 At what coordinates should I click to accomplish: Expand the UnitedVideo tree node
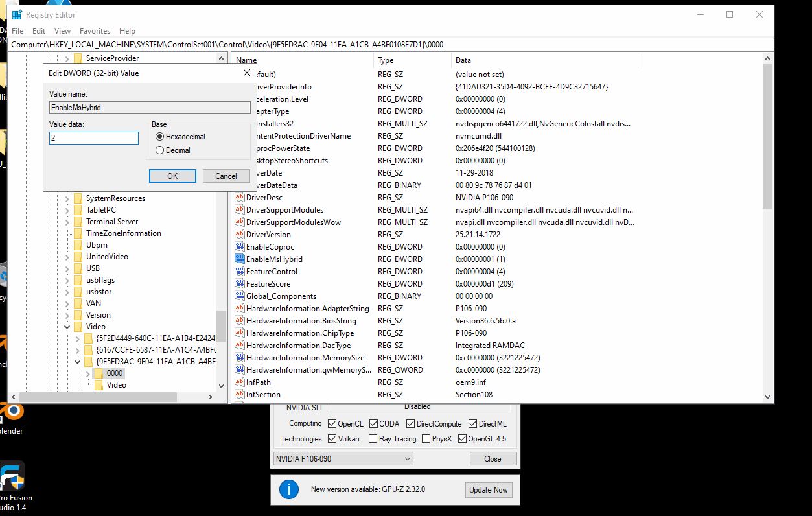(67, 257)
